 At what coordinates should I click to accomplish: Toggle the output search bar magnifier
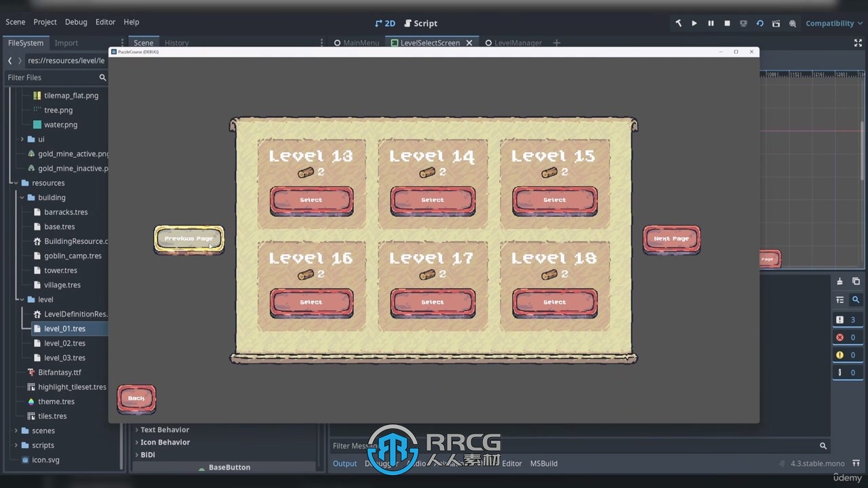tap(856, 300)
